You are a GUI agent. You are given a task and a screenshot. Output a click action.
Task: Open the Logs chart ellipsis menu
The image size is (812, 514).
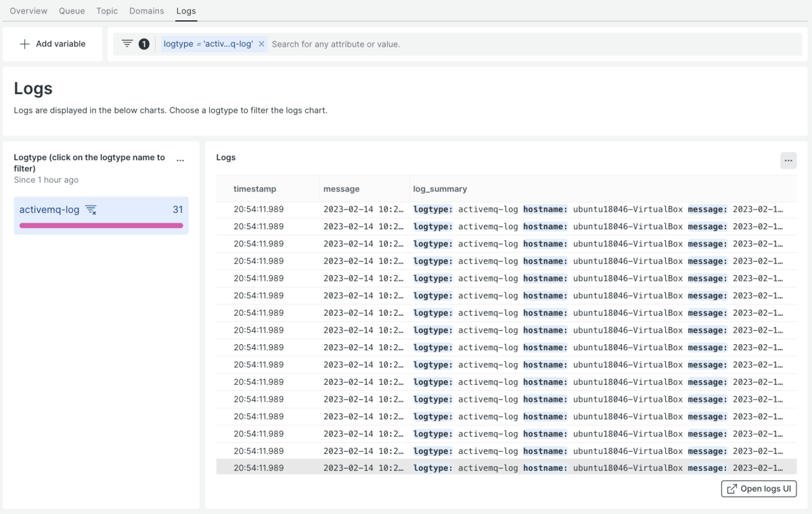788,160
